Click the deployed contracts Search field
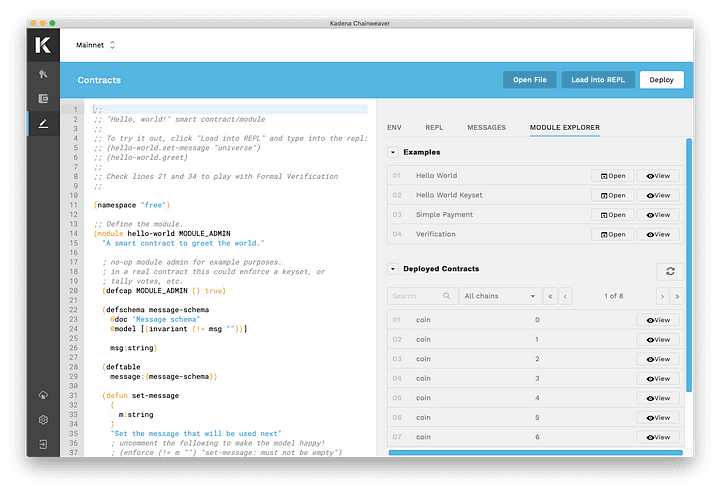This screenshot has height=492, width=720. pyautogui.click(x=422, y=296)
